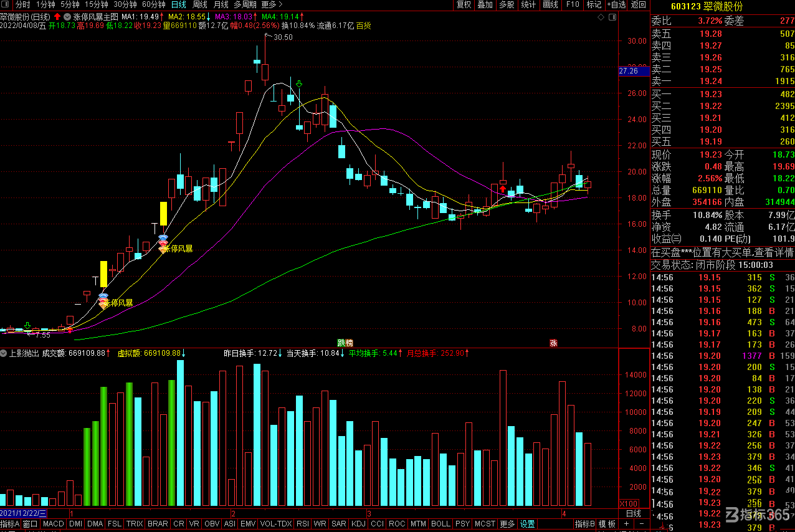Click the red up-arrow beside 翠微股份(日线)
The height and width of the screenshot is (532, 795).
pyautogui.click(x=57, y=16)
